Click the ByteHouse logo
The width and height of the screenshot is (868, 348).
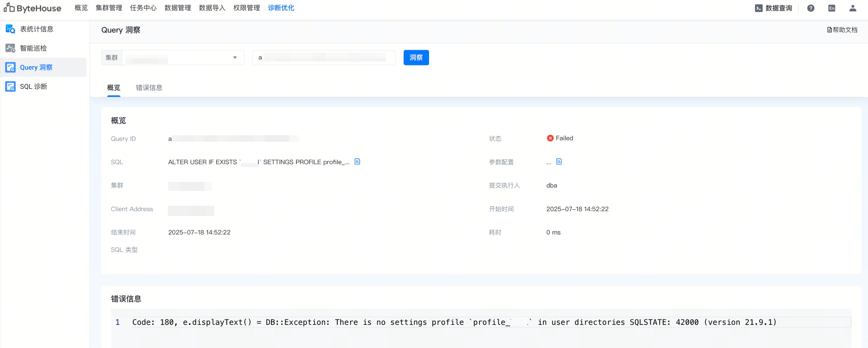coord(33,8)
